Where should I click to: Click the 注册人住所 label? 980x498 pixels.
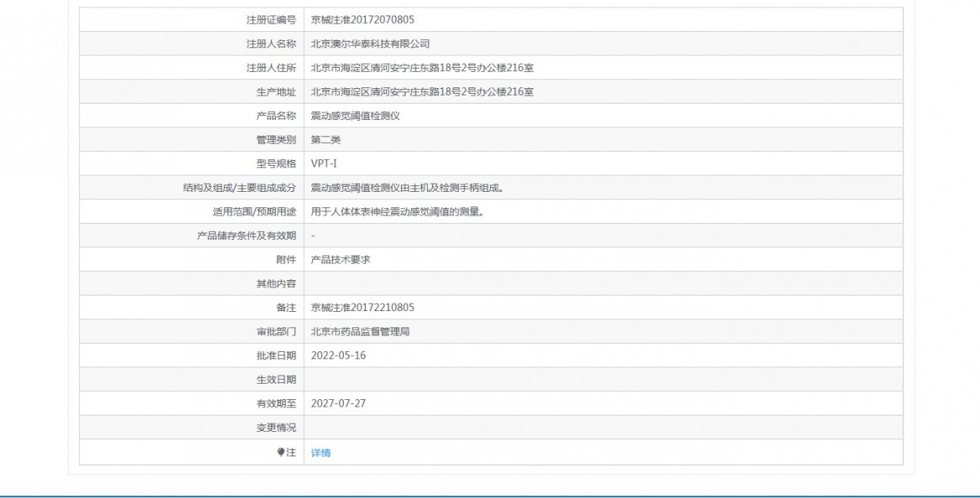[x=271, y=68]
